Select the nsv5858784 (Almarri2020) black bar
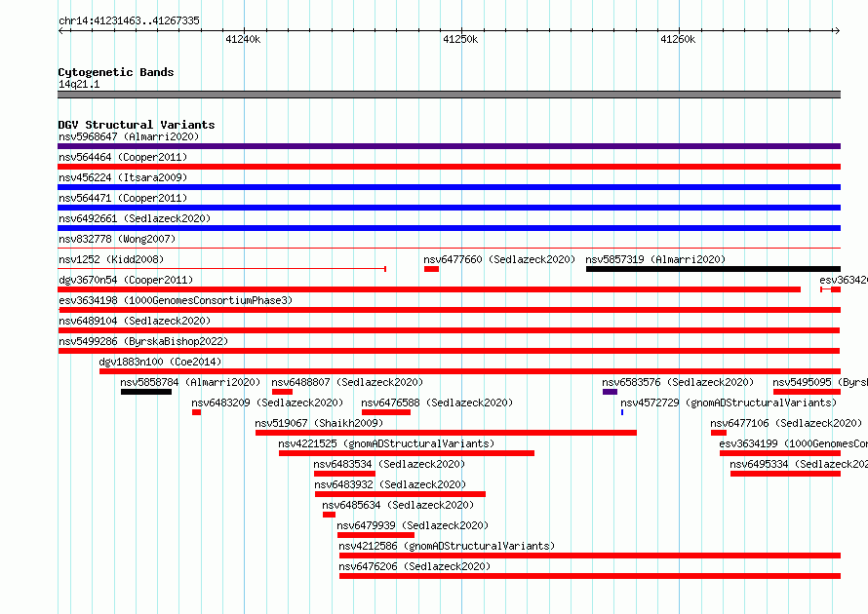This screenshot has height=614, width=868. 146,392
